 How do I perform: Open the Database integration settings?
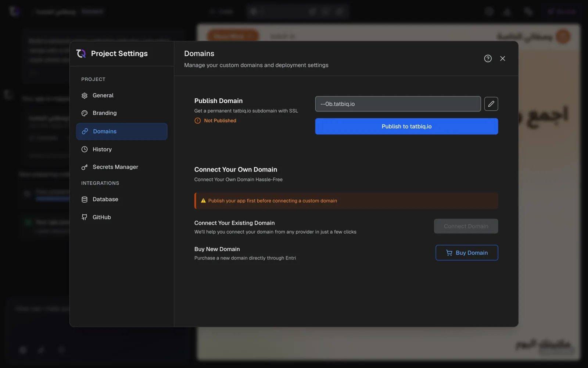point(122,199)
